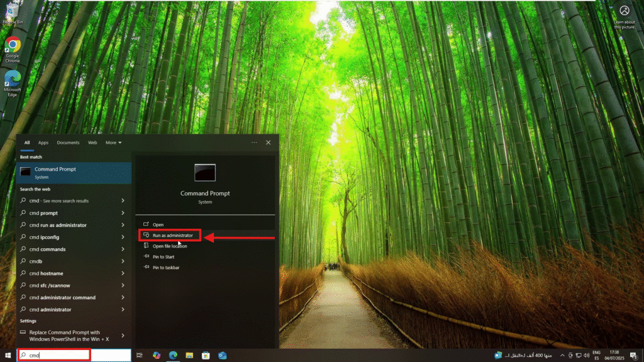Expand arrow beside 'cmd commands' suggestion
644x362 pixels.
tap(123, 249)
